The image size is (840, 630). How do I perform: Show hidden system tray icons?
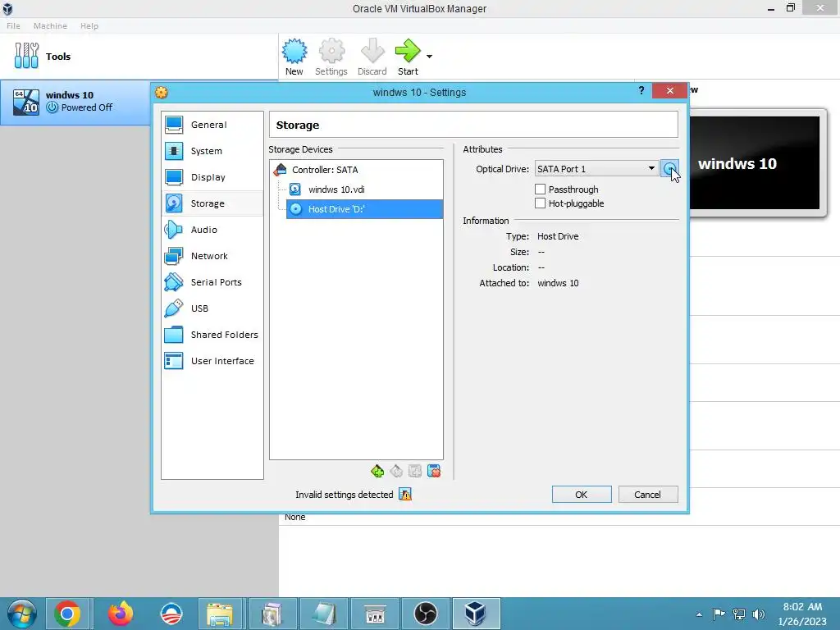coord(699,614)
